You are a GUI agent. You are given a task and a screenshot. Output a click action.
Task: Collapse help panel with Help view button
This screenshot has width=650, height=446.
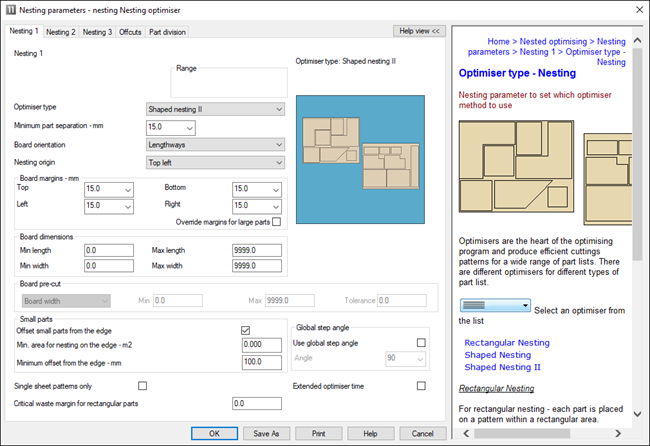419,31
